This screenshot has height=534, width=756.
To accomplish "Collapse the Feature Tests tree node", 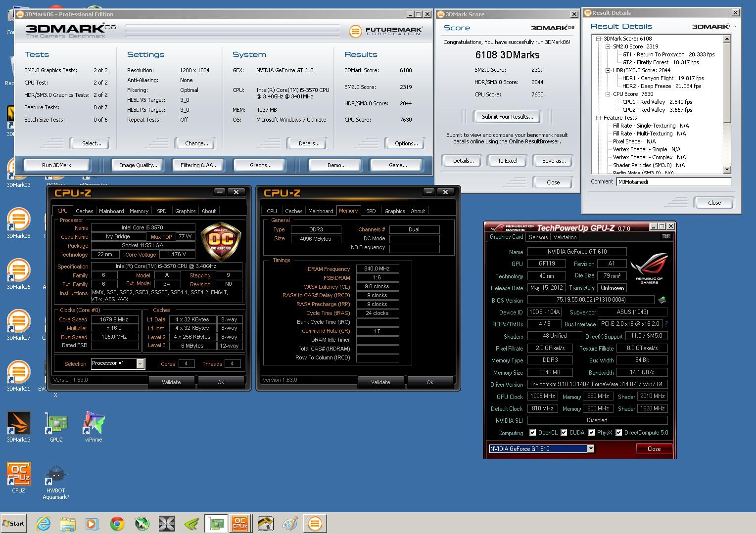I will (x=598, y=118).
